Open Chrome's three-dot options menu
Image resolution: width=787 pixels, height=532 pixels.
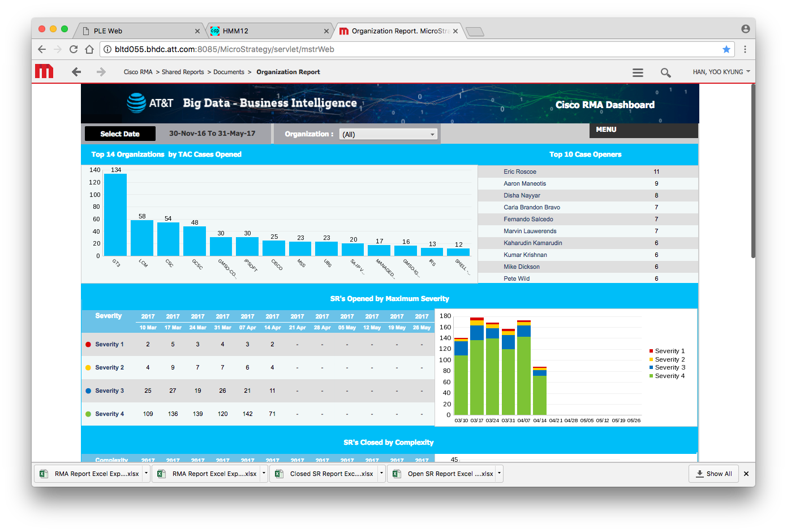pos(745,49)
